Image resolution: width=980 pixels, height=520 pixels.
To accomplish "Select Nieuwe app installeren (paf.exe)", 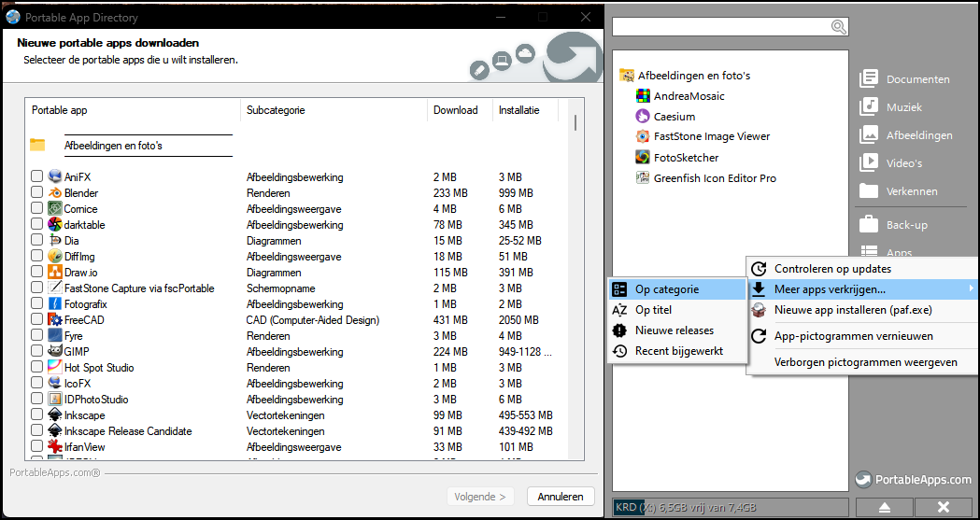I will click(862, 310).
